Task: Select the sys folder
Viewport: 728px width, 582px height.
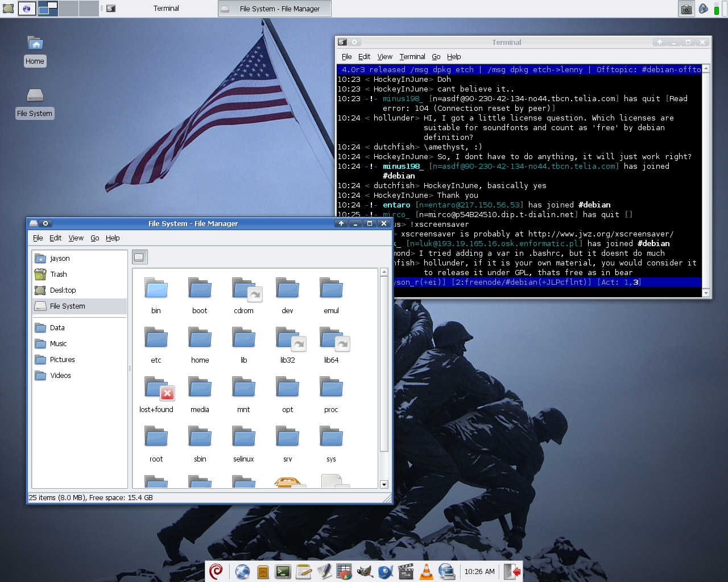Action: (x=331, y=444)
